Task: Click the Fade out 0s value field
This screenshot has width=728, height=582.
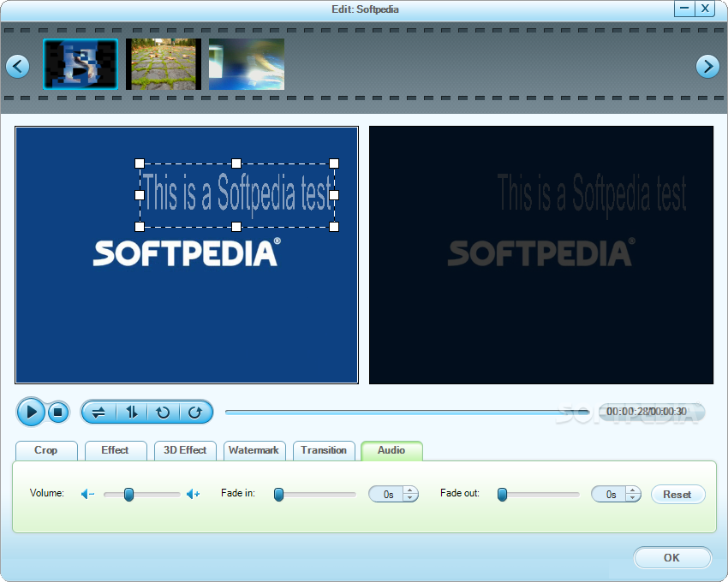Action: click(x=610, y=495)
